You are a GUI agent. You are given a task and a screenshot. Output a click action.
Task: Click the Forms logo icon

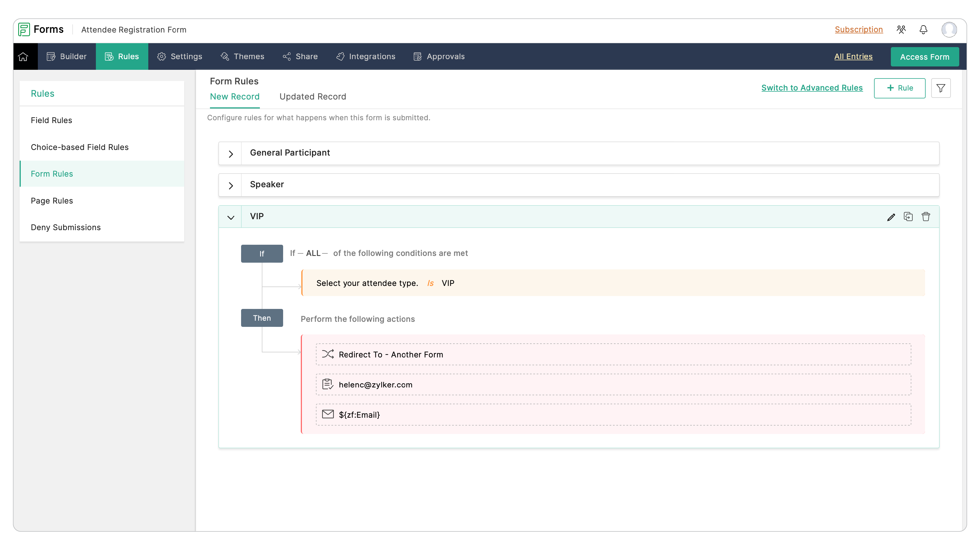(24, 29)
